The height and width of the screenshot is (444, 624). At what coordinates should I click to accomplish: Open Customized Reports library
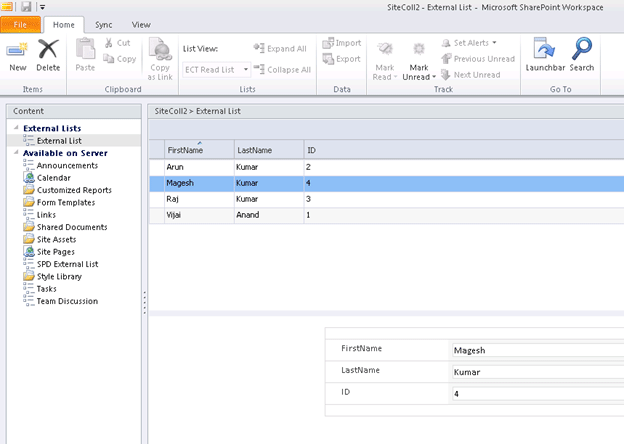coord(74,190)
